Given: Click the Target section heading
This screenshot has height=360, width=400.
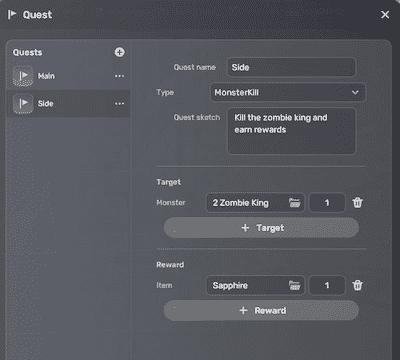Looking at the screenshot, I should [169, 182].
